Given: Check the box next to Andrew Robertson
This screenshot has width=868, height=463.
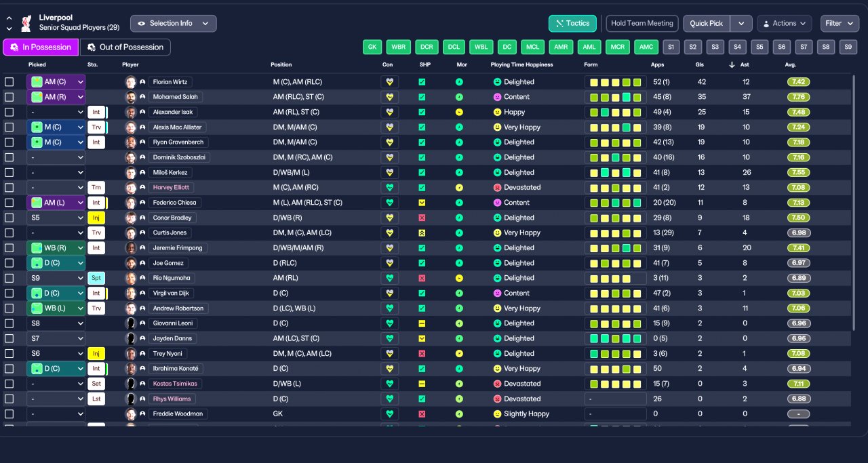Looking at the screenshot, I should click(9, 308).
